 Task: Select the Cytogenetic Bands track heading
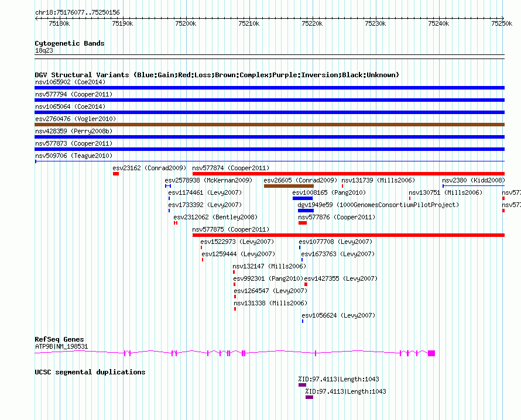(x=70, y=43)
